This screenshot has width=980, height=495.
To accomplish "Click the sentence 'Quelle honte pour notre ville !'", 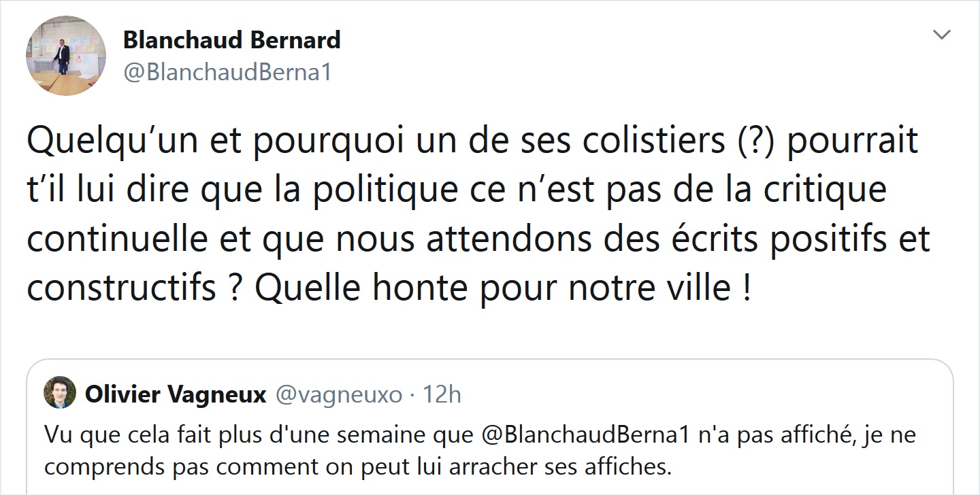I will point(504,289).
